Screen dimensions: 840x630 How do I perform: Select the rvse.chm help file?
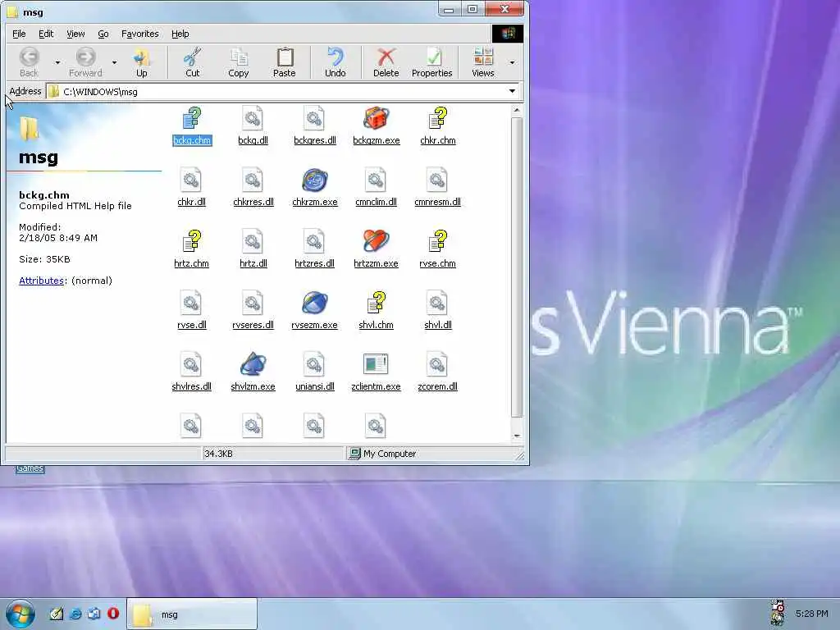[x=438, y=249]
